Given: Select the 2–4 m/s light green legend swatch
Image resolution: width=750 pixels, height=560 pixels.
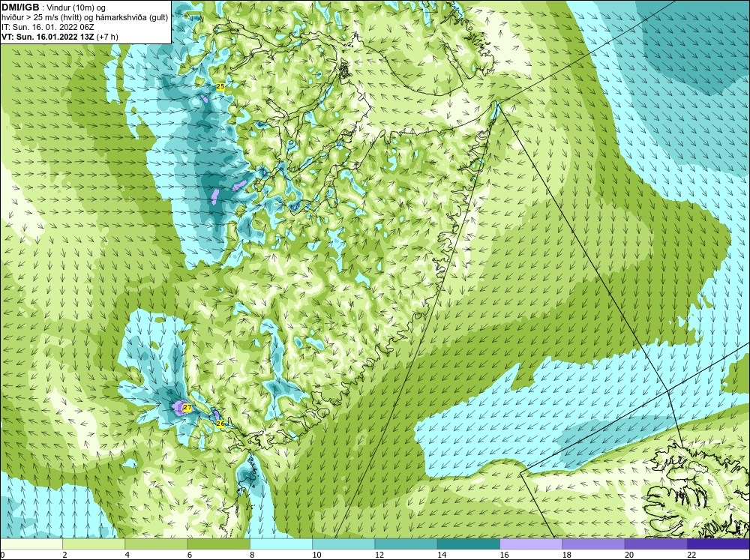Looking at the screenshot, I should (x=94, y=544).
